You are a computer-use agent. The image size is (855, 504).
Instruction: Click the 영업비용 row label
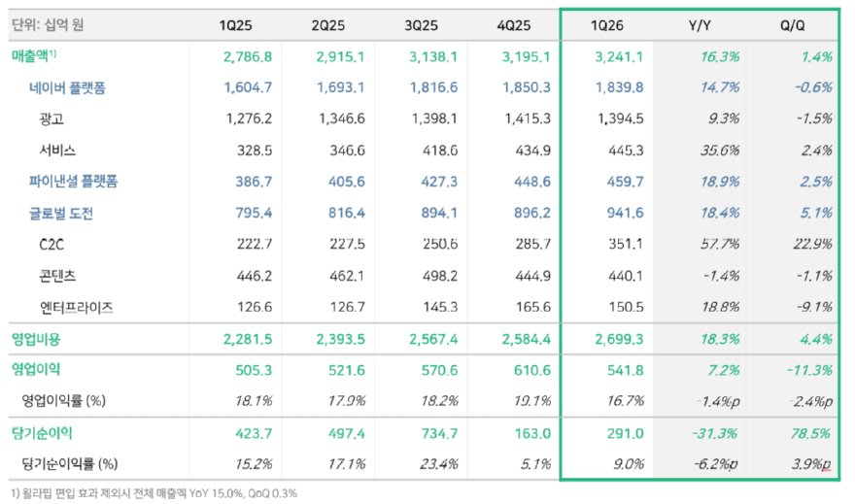[x=36, y=339]
